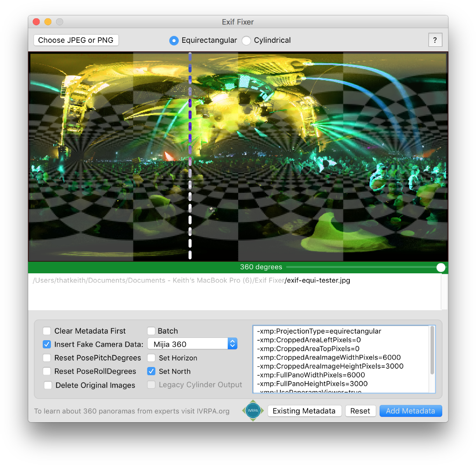Click the camera dropdown stepper arrows
Image resolution: width=476 pixels, height=465 pixels.
232,344
